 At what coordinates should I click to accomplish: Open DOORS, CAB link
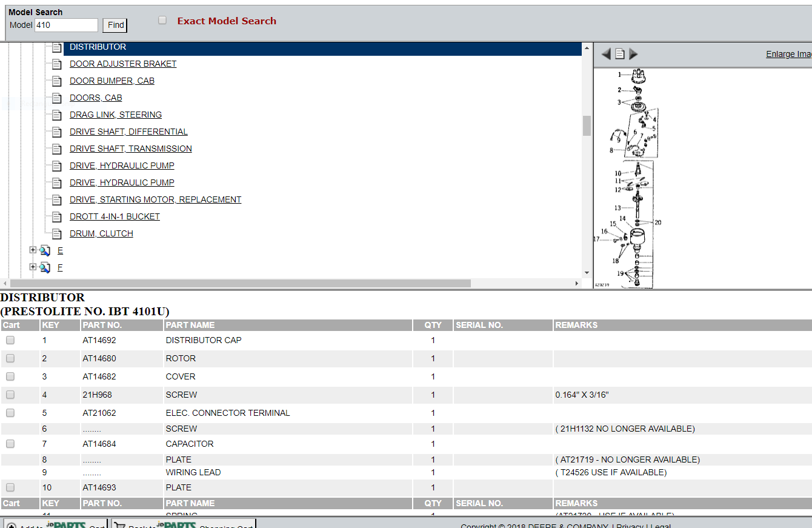[x=96, y=98]
